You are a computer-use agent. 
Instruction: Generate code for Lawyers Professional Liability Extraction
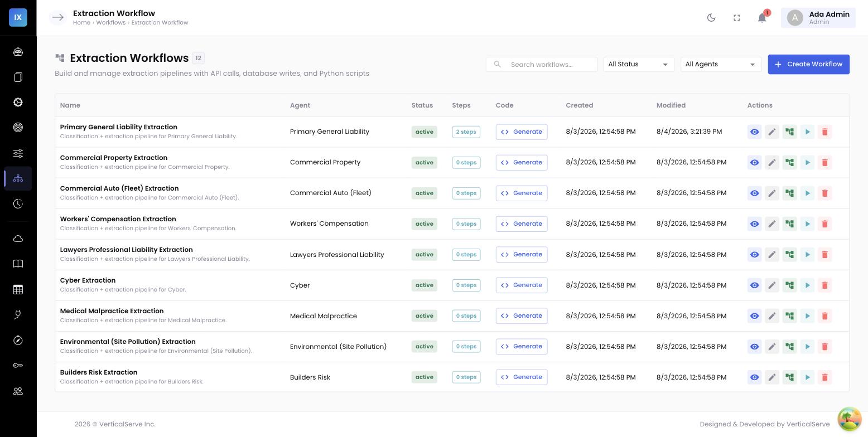tap(522, 255)
